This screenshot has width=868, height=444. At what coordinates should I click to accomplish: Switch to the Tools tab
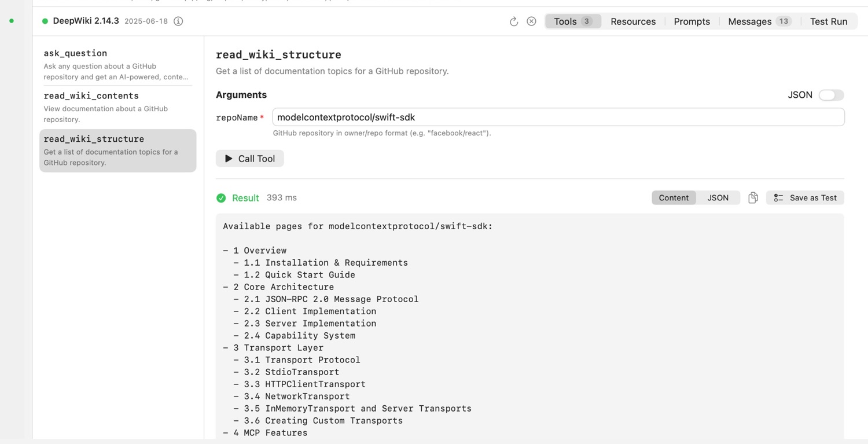pyautogui.click(x=573, y=21)
